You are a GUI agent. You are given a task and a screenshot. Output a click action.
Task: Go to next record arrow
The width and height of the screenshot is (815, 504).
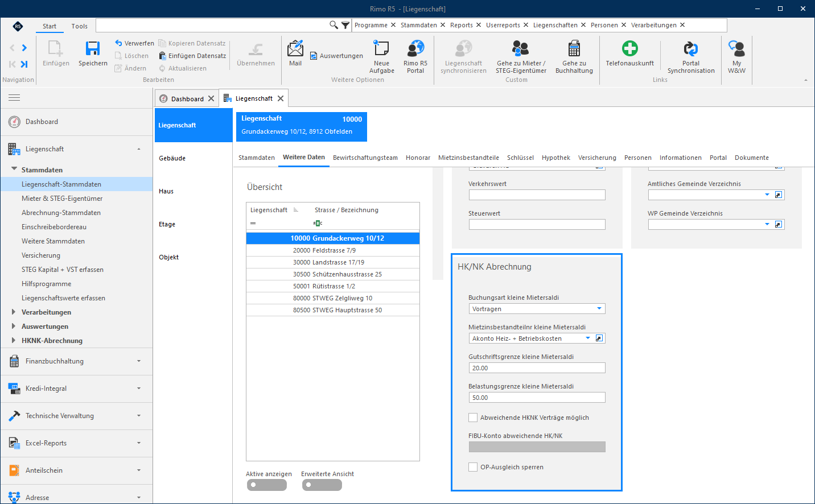click(x=24, y=48)
